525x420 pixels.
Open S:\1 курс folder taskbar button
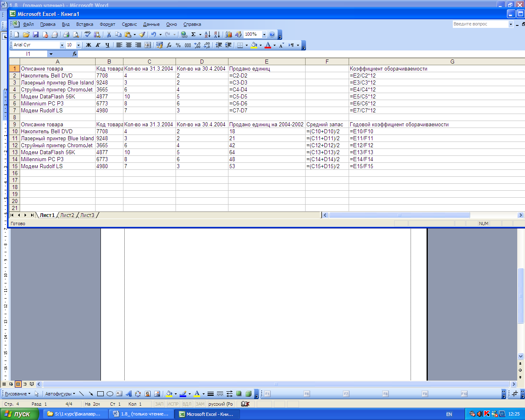pos(75,414)
